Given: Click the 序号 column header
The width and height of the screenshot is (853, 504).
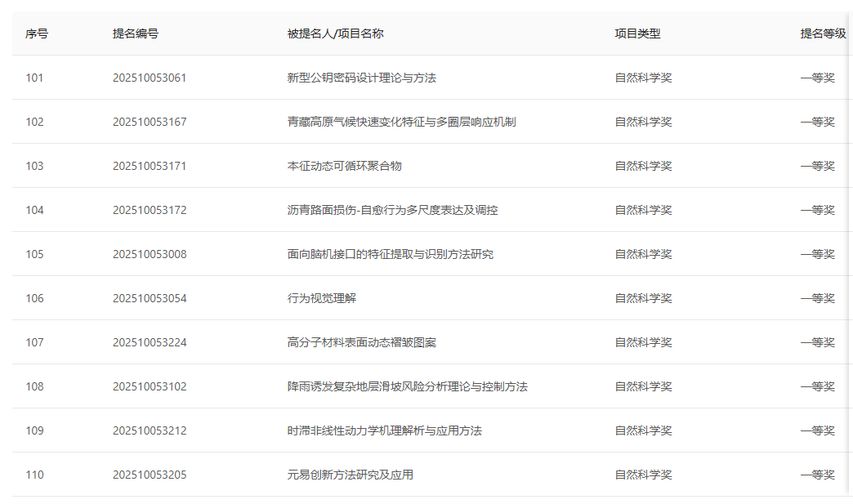Looking at the screenshot, I should coord(37,33).
